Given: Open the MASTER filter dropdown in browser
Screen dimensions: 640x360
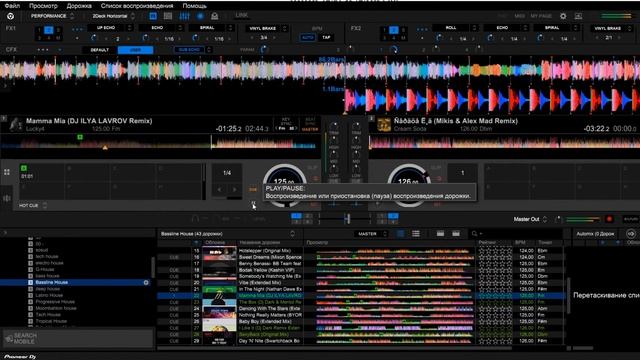Looking at the screenshot, I should coord(371,234).
